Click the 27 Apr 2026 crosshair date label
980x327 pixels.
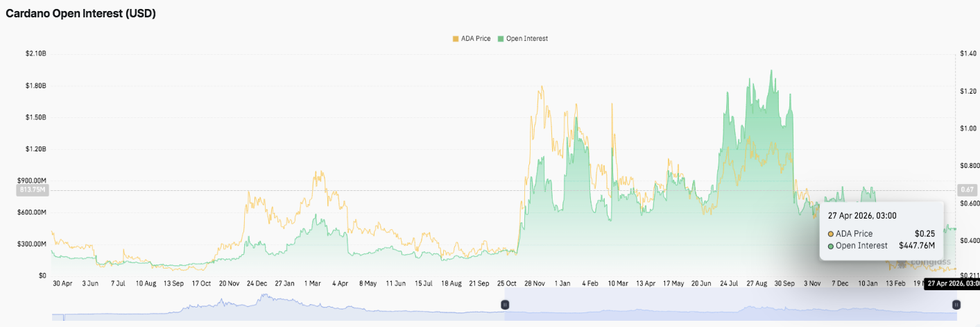[x=953, y=283]
